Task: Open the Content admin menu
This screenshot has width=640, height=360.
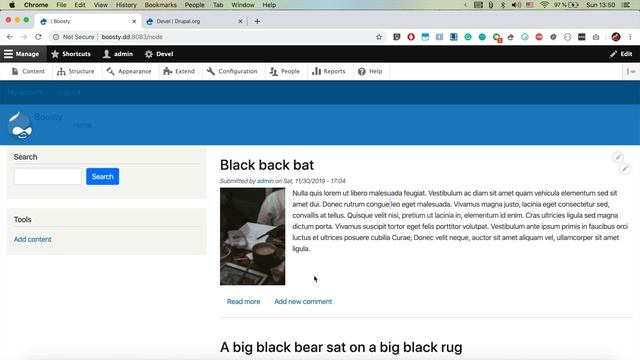Action: (x=28, y=71)
